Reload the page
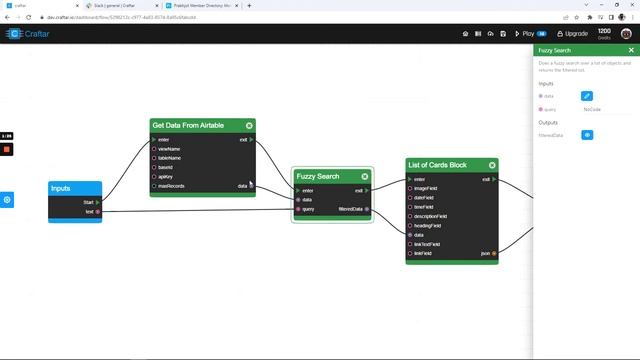 pyautogui.click(x=29, y=18)
